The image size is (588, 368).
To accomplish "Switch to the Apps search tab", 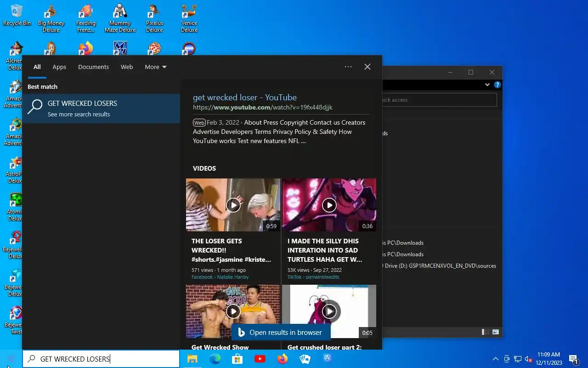I will (x=59, y=67).
